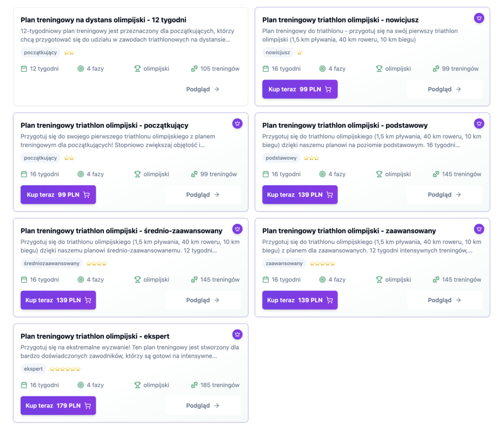Buy the podstawowy plan for 139 PLN
The image size is (504, 436).
300,195
